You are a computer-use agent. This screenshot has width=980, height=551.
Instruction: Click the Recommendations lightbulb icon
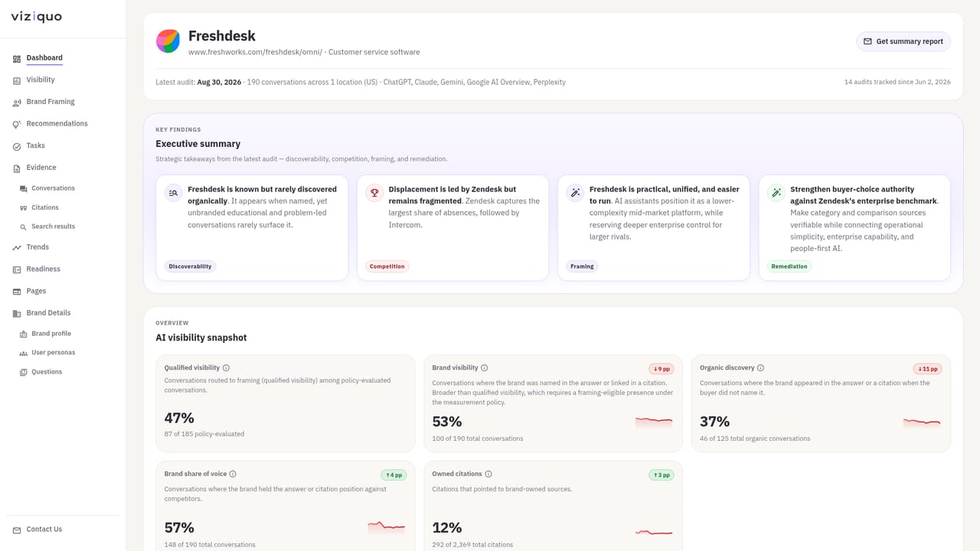(17, 124)
